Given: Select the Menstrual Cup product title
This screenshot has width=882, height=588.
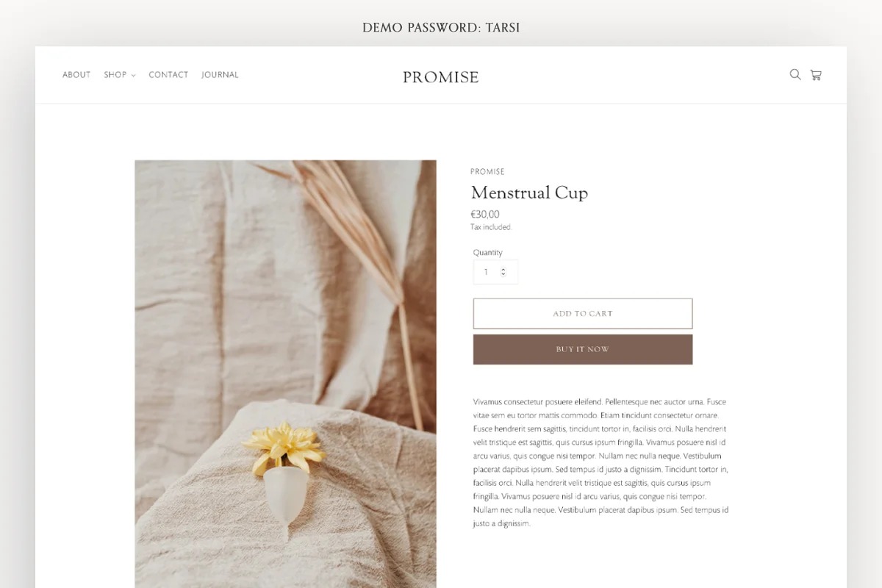Looking at the screenshot, I should click(529, 193).
